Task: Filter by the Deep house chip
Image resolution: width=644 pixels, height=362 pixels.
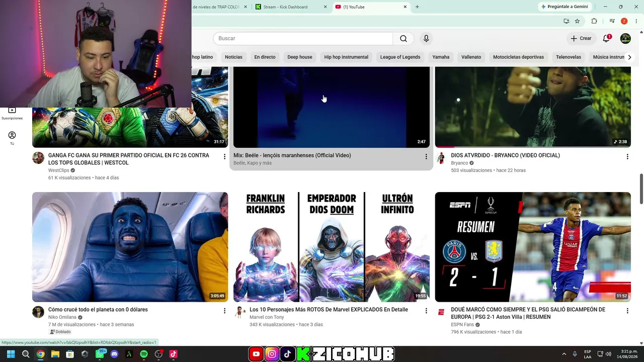Action: 300,57
